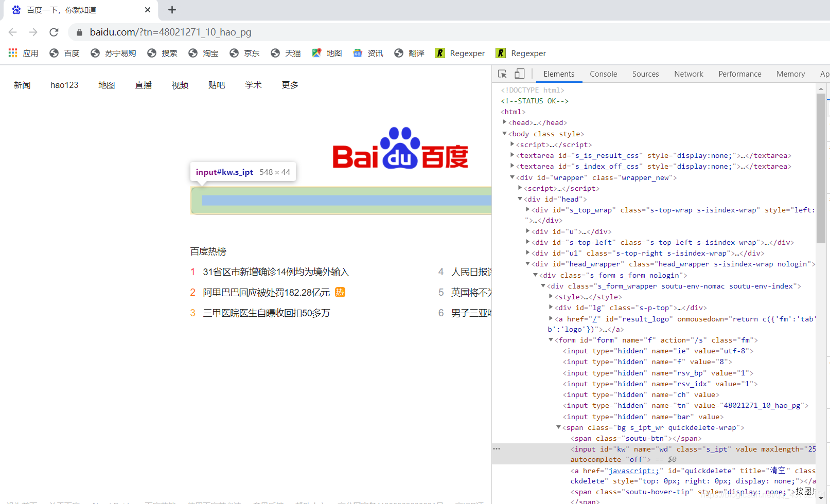Open the 京东 bookmark
The height and width of the screenshot is (504, 830).
coord(244,53)
